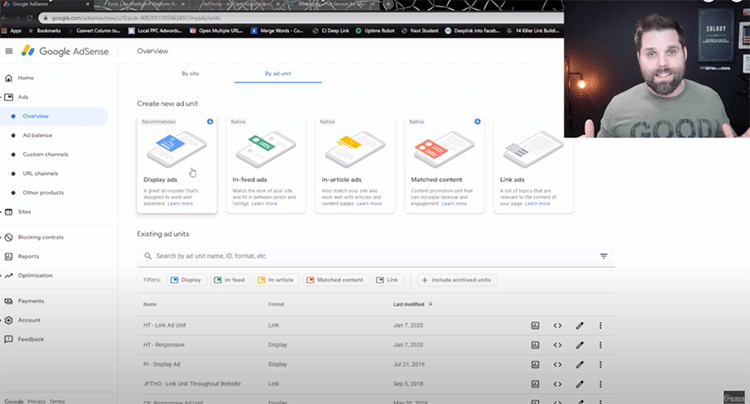Click Include archived units button
The image size is (750, 404).
456,280
